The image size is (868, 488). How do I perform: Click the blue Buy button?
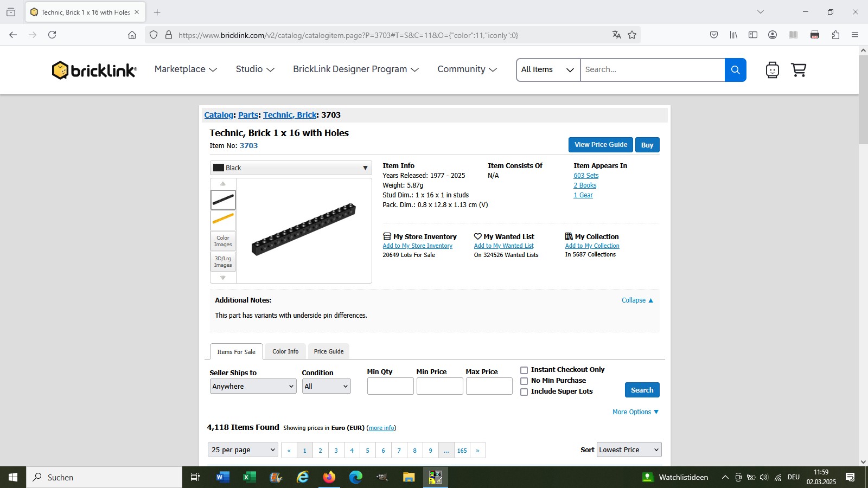pyautogui.click(x=647, y=145)
